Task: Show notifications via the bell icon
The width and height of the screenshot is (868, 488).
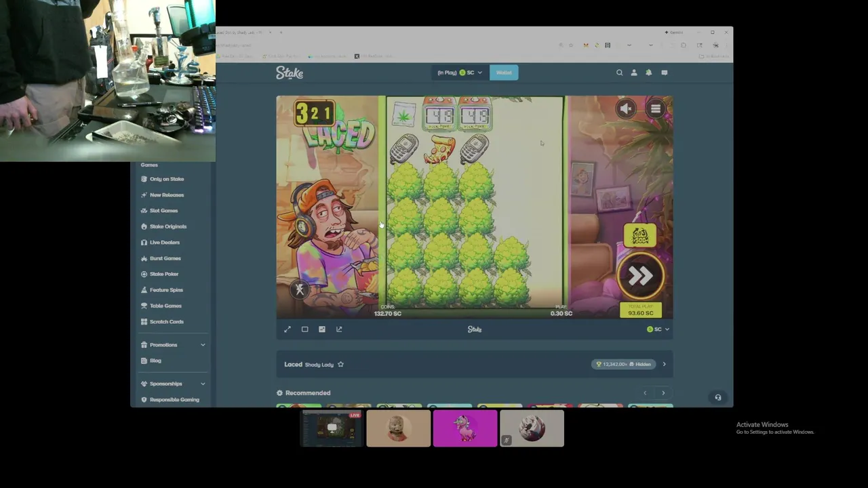Action: [649, 73]
